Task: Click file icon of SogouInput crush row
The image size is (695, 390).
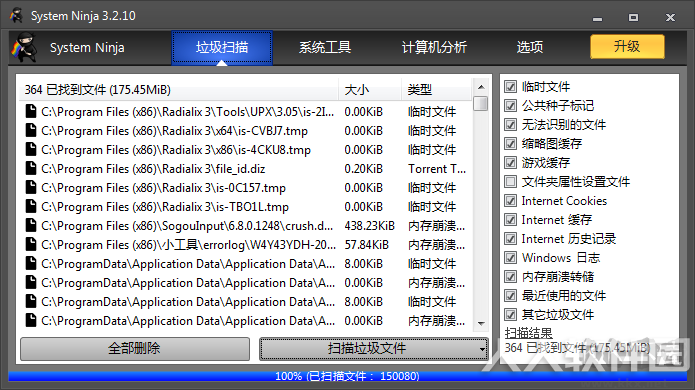Action: (x=31, y=226)
